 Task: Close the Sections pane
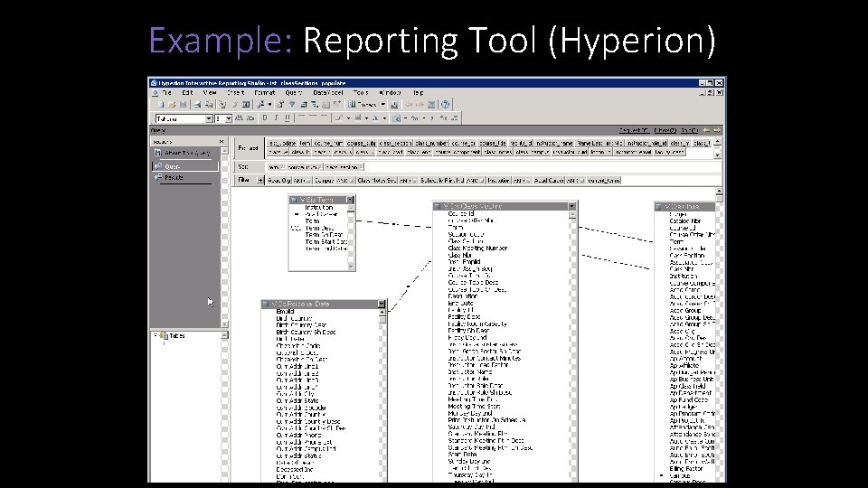[222, 142]
